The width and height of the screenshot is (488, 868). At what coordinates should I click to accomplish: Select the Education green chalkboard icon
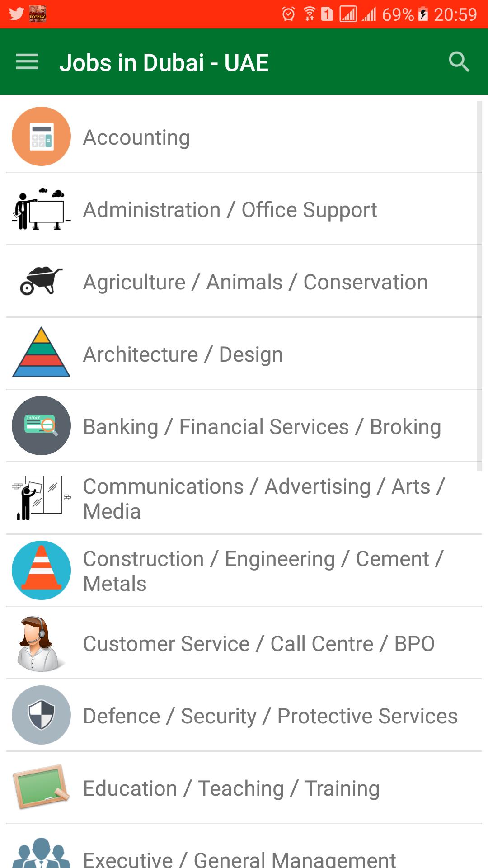pyautogui.click(x=41, y=787)
